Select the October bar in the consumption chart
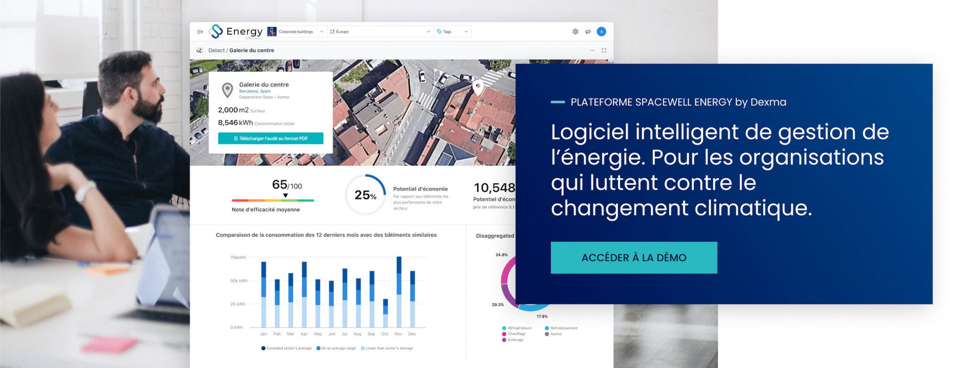This screenshot has width=980, height=368. pyautogui.click(x=385, y=313)
